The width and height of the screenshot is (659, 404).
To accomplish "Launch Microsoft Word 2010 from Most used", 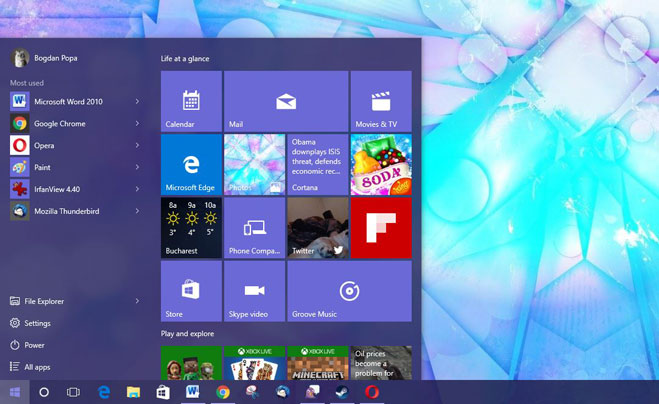I will (76, 101).
